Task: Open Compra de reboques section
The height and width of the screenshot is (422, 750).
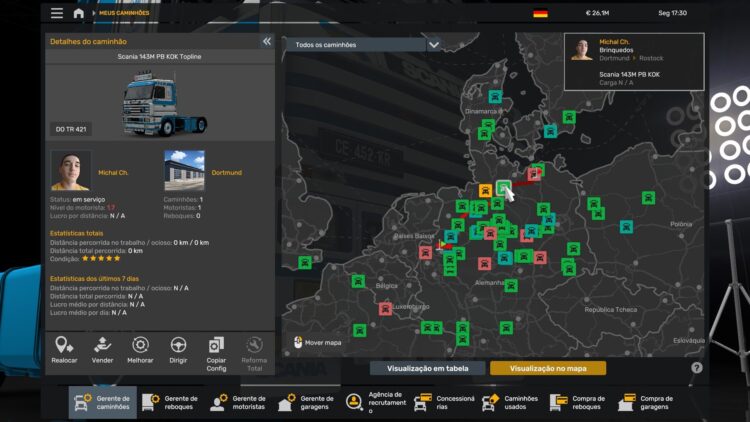Action: [579, 402]
